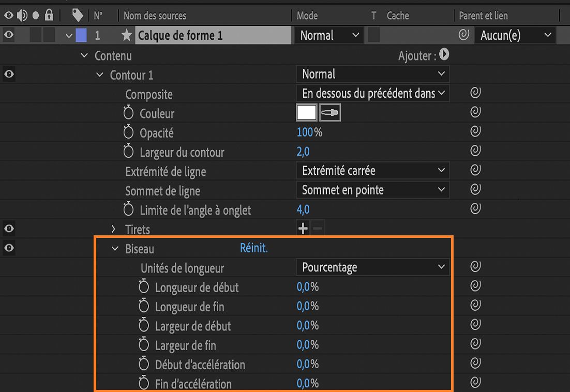The height and width of the screenshot is (392, 570).
Task: Open the Extrémité de ligne dropdown
Action: click(x=372, y=171)
